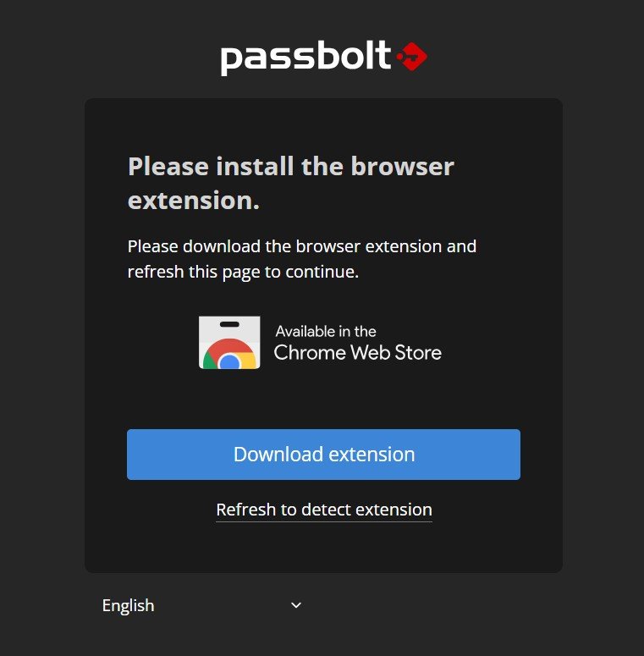Image resolution: width=644 pixels, height=656 pixels.
Task: Click the red passbolt key logo icon
Action: pos(412,57)
